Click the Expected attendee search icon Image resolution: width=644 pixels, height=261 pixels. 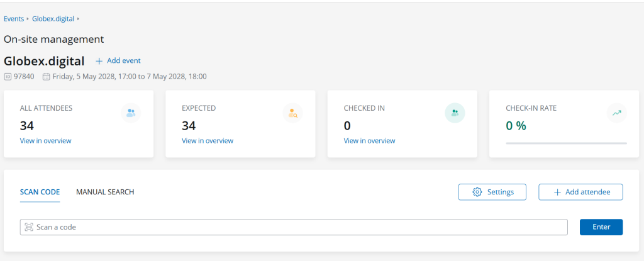coord(292,113)
